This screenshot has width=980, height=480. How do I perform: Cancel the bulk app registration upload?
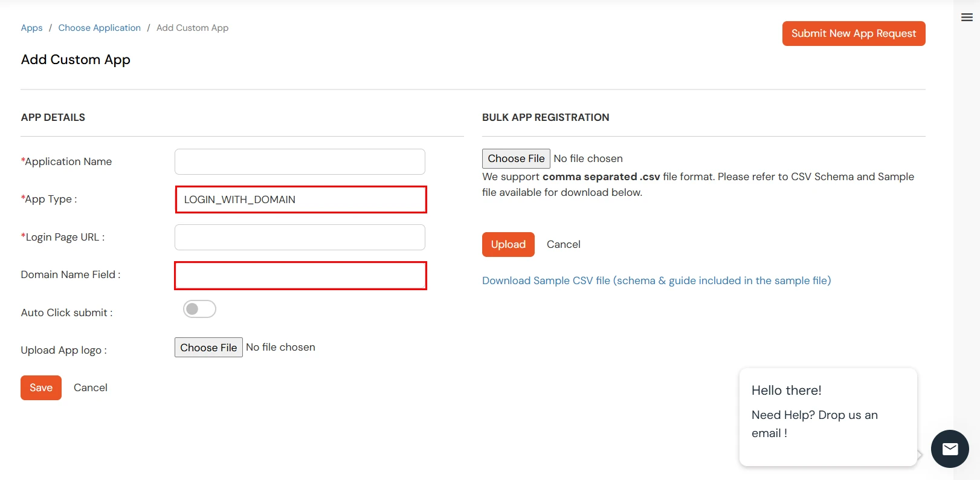point(564,244)
